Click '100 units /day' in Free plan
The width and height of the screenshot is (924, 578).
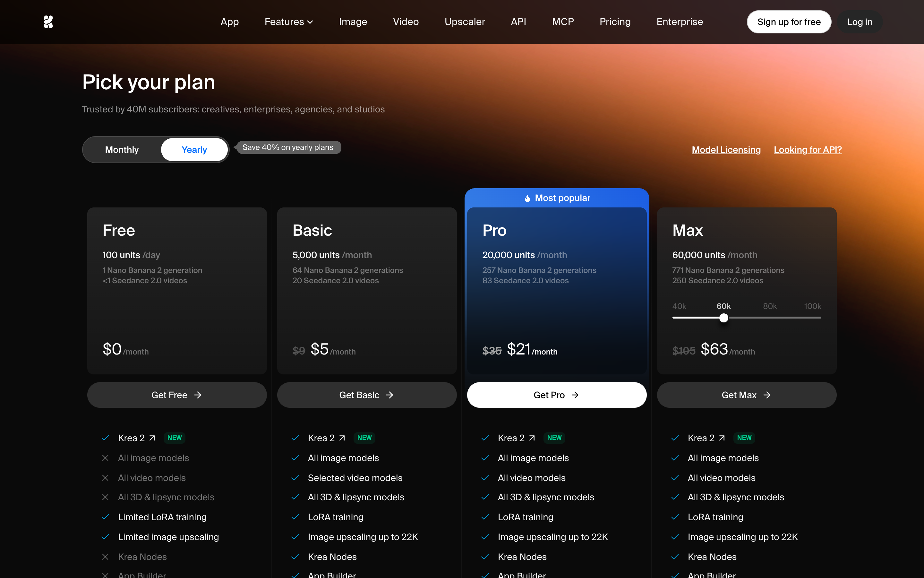(131, 255)
